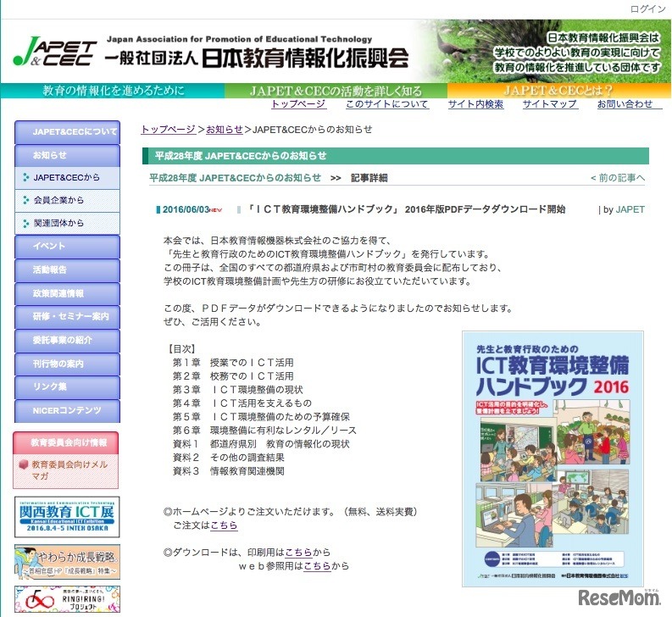The image size is (672, 617).
Task: Click the やわらか成長戦略 banner
Action: [67, 562]
